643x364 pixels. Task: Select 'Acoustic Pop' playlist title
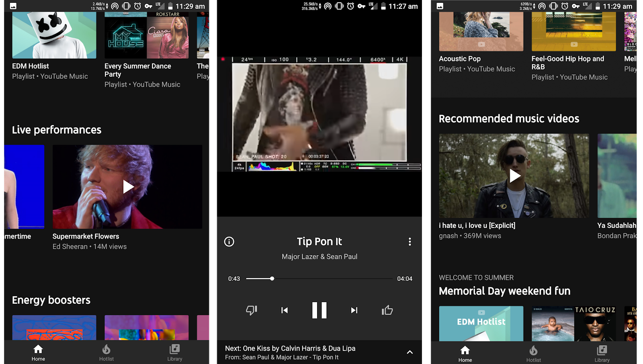[x=460, y=59]
